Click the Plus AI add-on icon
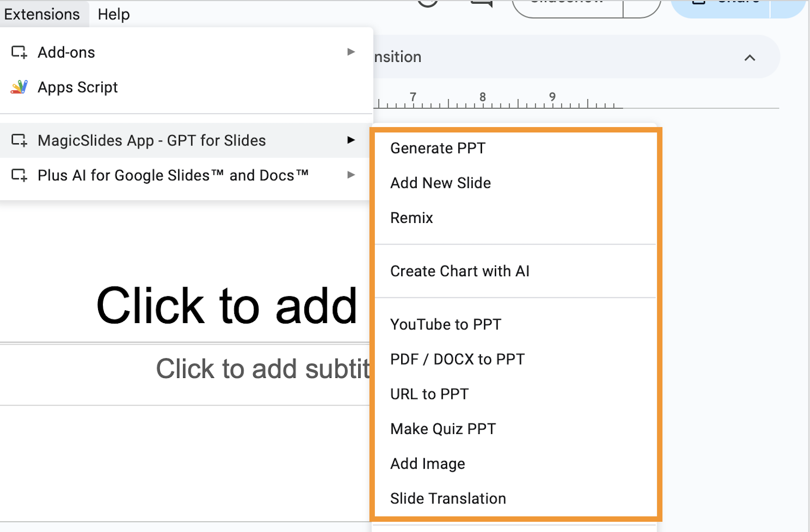 19,176
